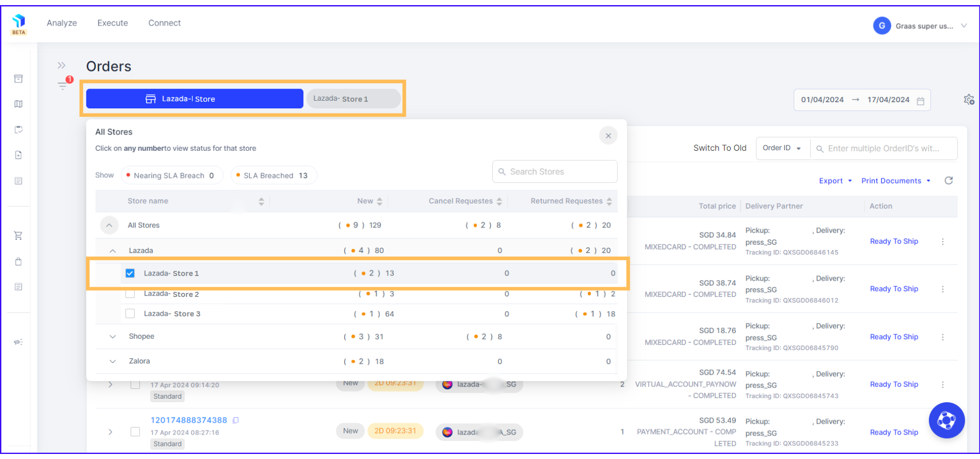The image size is (980, 459).
Task: Open more actions for SGD 74.54 order
Action: click(943, 384)
